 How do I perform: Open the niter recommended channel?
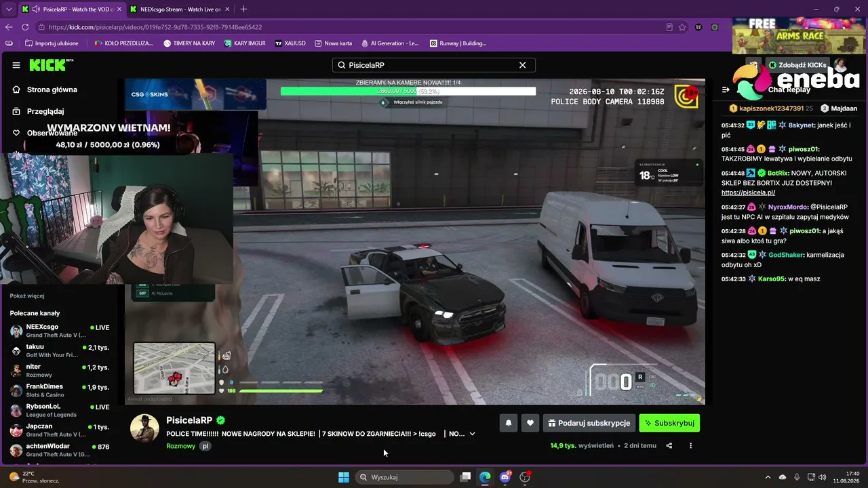pos(60,370)
